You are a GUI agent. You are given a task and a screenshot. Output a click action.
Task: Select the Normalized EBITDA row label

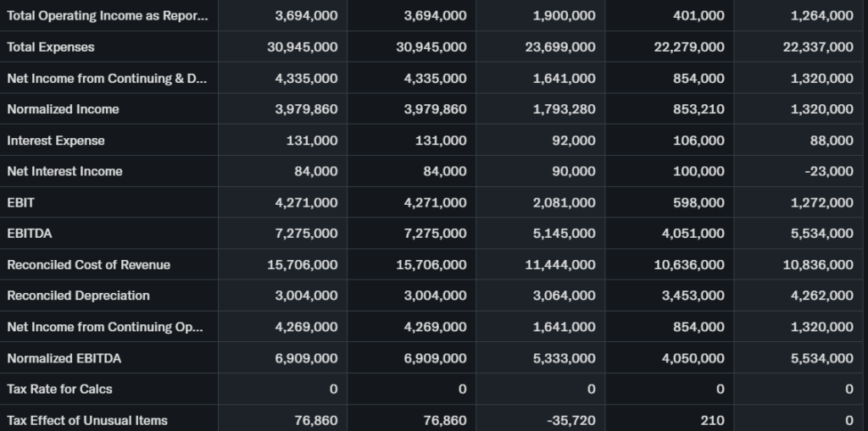(64, 358)
